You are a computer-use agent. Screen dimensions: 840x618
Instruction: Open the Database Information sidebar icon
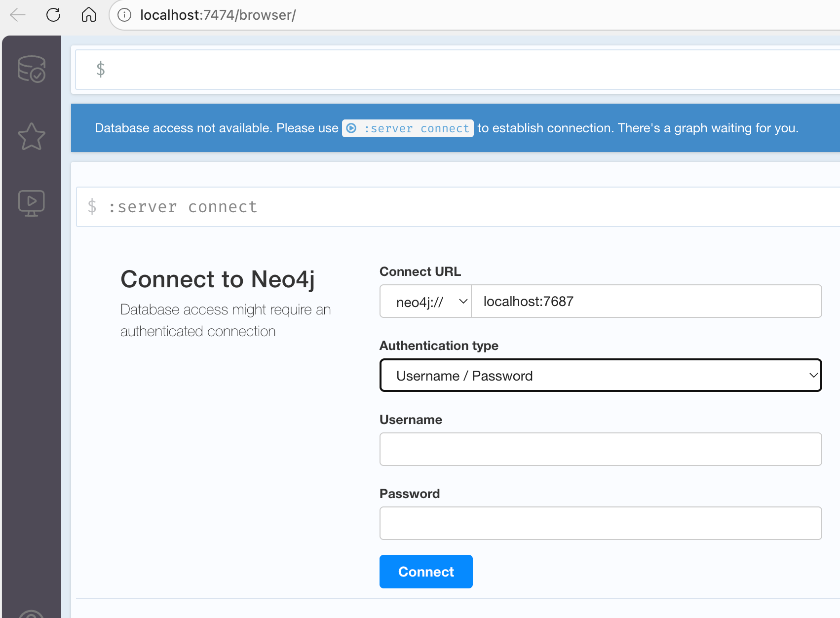(x=32, y=69)
